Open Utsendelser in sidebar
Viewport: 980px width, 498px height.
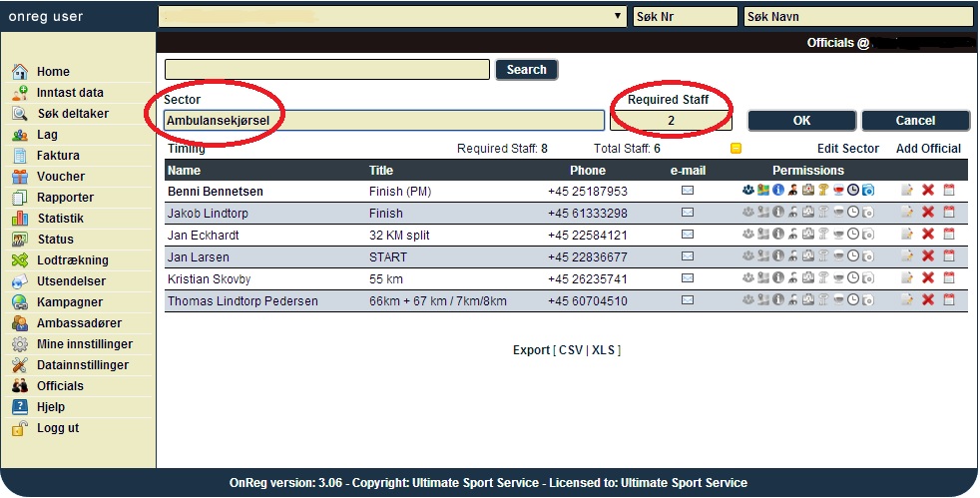pyautogui.click(x=71, y=281)
